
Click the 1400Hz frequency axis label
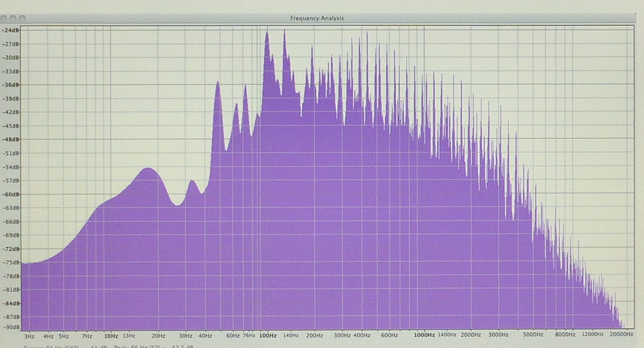point(447,336)
